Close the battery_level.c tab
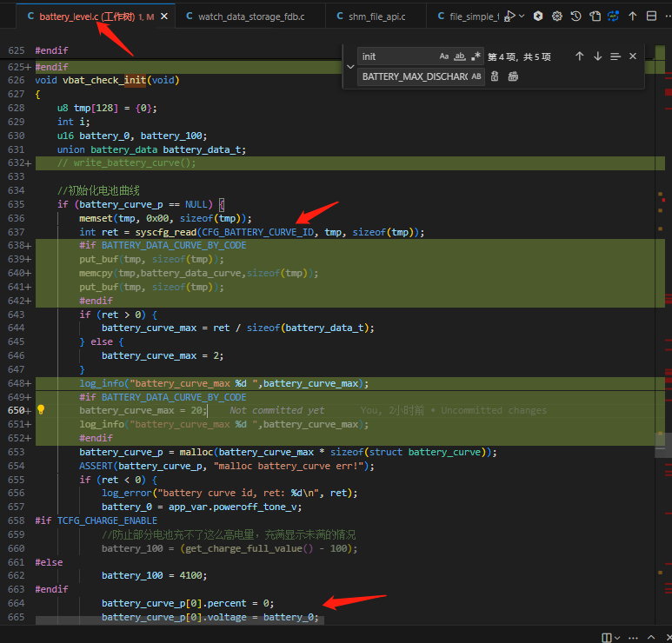Screen dimensions: 672x643 tap(164, 17)
